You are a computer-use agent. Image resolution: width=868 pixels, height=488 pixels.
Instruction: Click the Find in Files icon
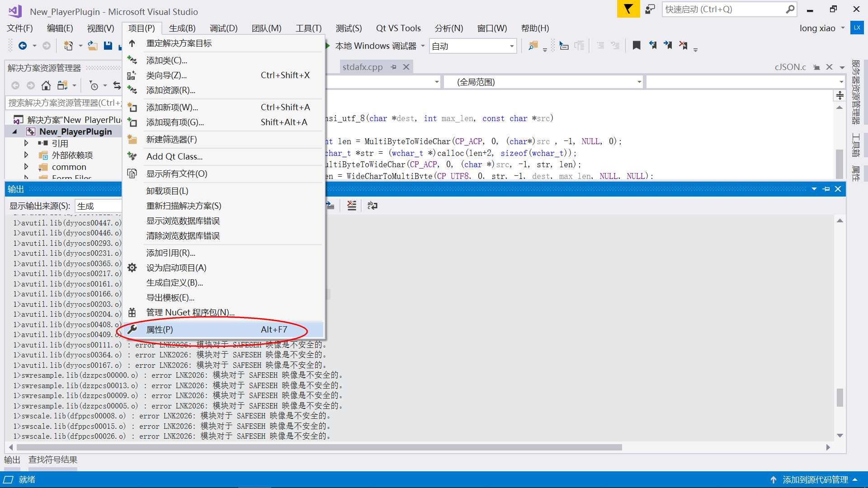[533, 46]
